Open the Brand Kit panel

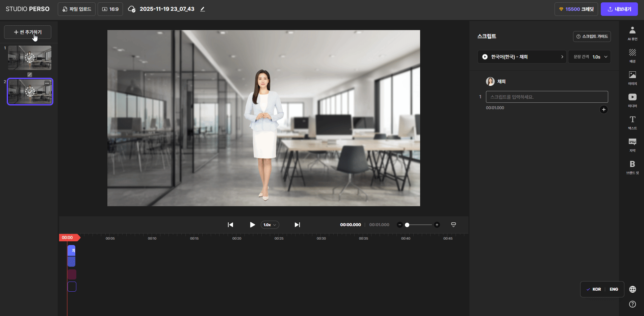pos(632,167)
